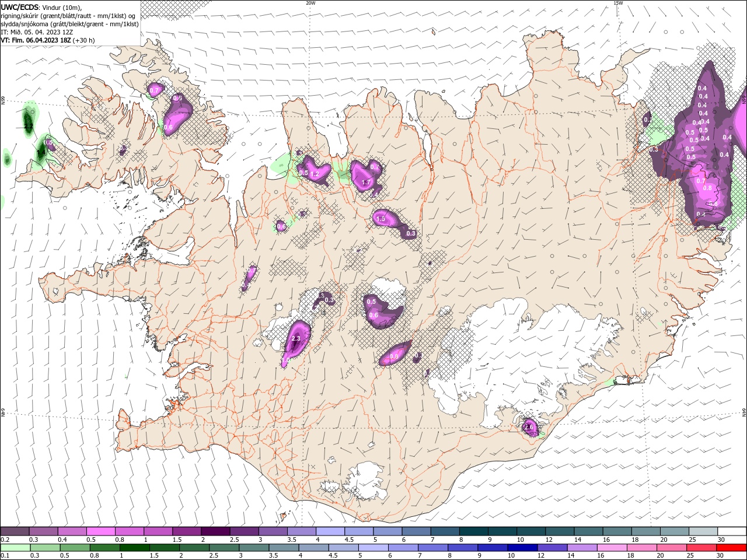The width and height of the screenshot is (747, 560).
Task: Click the upper legend swatch labeled 0.8
Action: pos(129,531)
